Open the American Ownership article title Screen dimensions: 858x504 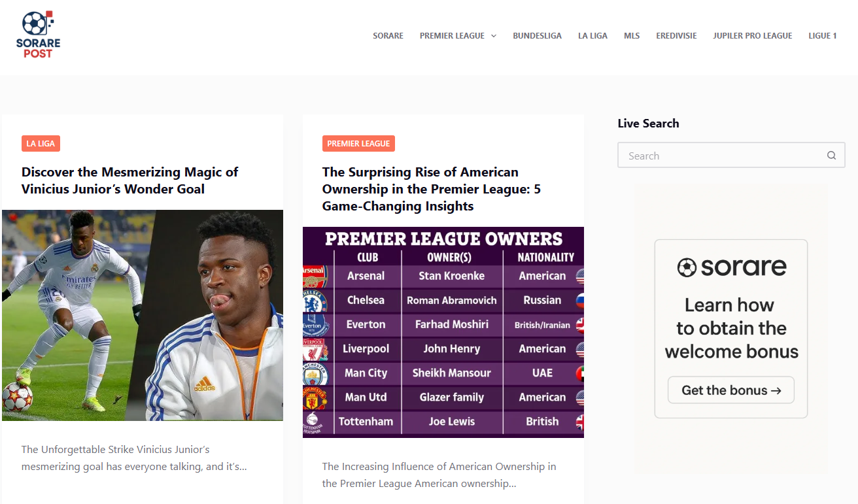point(431,189)
